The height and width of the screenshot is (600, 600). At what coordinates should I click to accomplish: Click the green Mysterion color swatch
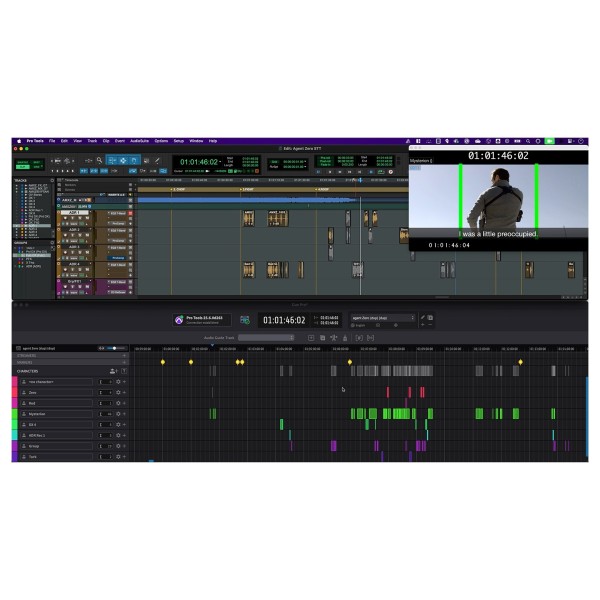[x=15, y=414]
